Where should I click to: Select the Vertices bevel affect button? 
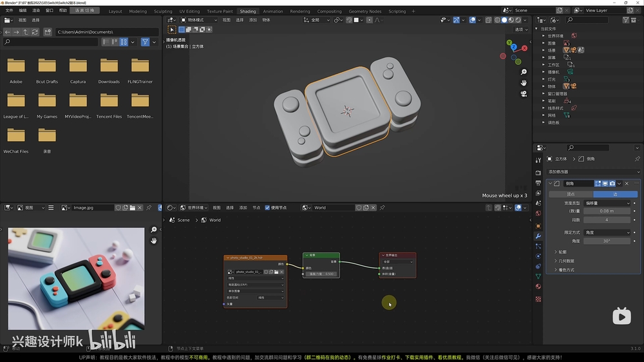(x=571, y=194)
